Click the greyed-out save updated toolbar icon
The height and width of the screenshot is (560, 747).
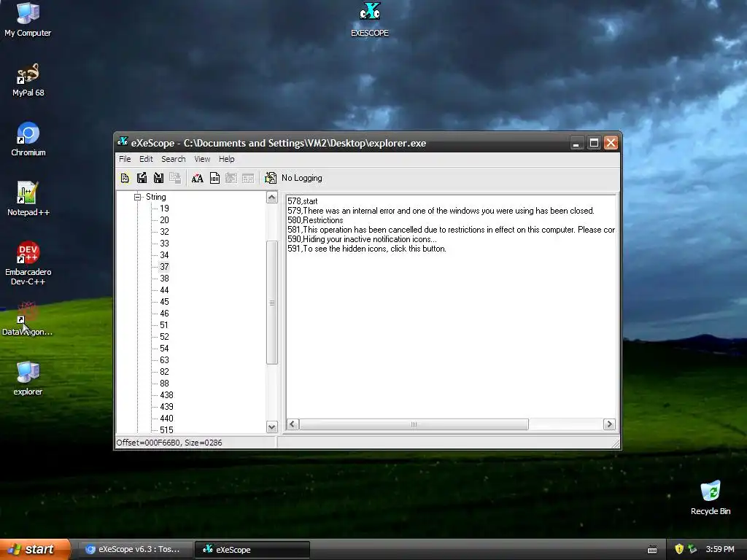[x=175, y=178]
